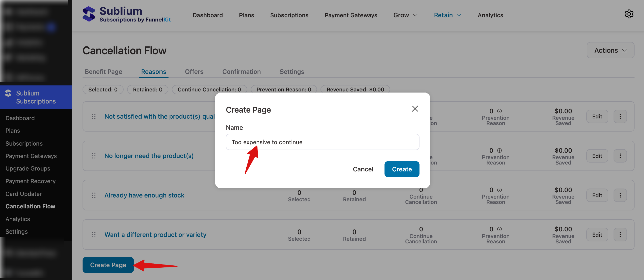Click Cancel in Create Page dialog
Viewport: 644px width, 280px height.
[x=363, y=169]
